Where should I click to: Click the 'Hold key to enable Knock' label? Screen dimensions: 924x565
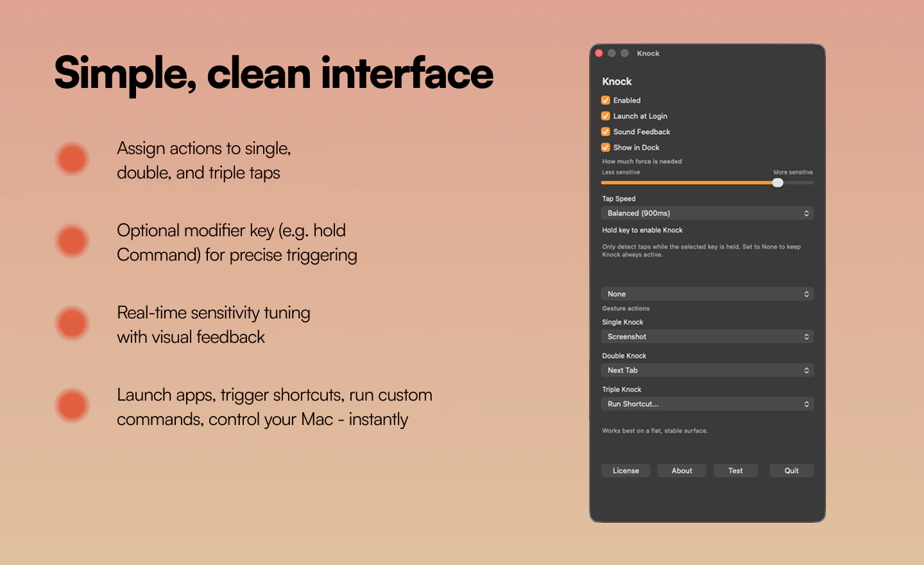642,230
